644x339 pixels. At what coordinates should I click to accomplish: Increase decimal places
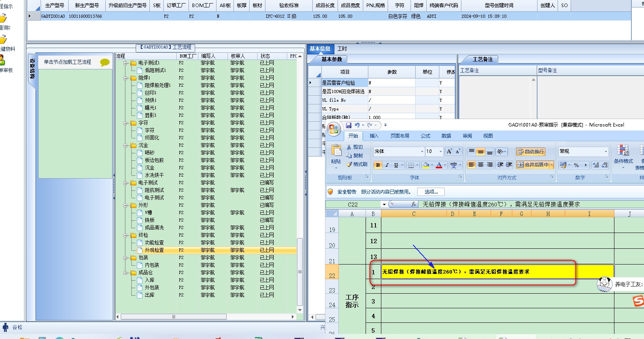point(595,165)
